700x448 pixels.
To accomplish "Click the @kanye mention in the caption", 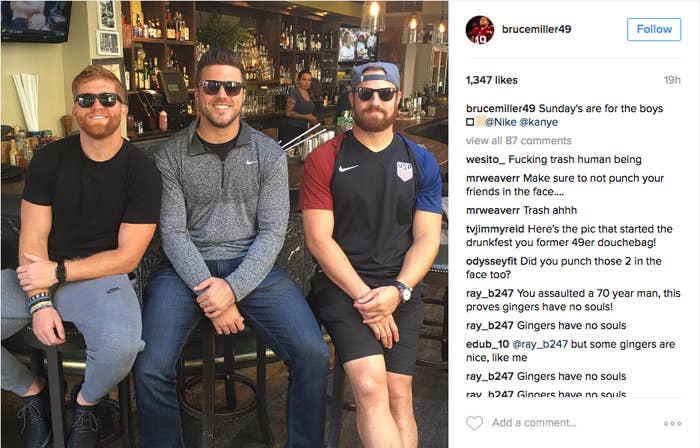I will [538, 122].
